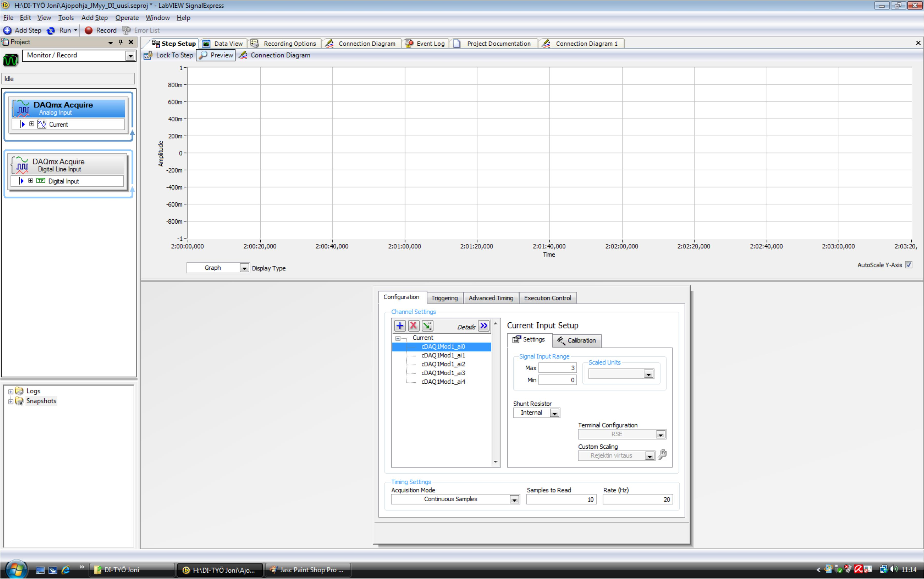924x579 pixels.
Task: Select channel cDAQ1Mod1_ai1
Action: point(443,355)
